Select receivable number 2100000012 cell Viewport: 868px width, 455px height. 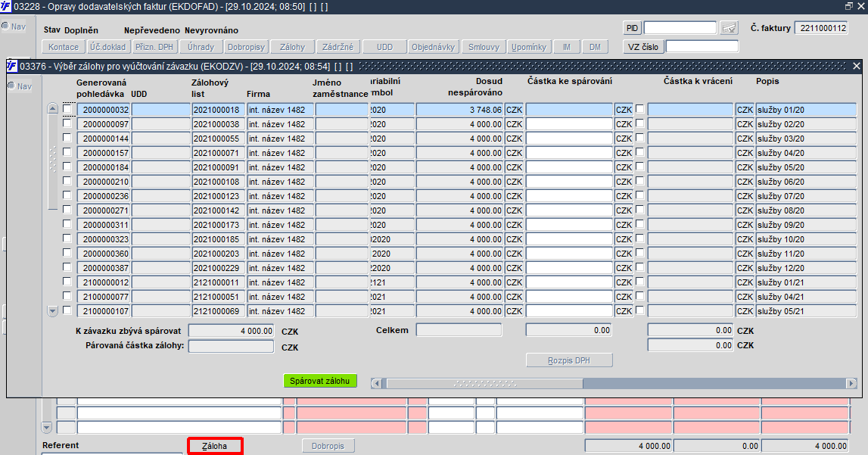tap(104, 282)
